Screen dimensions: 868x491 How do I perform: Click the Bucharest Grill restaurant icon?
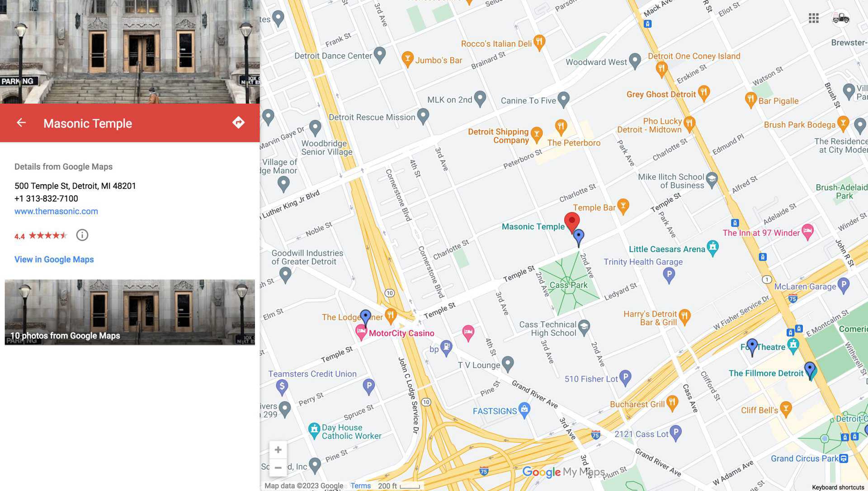[672, 403]
